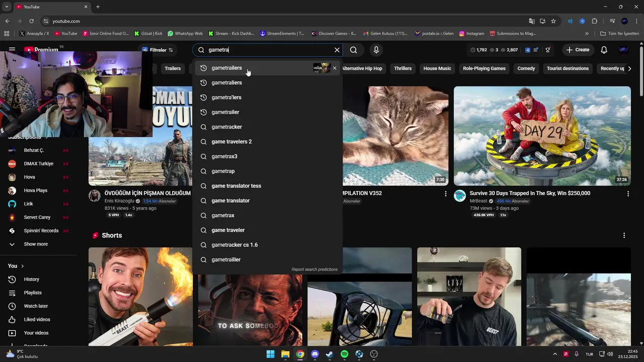Open Shorts section options menu
This screenshot has height=362, width=644.
click(x=624, y=235)
